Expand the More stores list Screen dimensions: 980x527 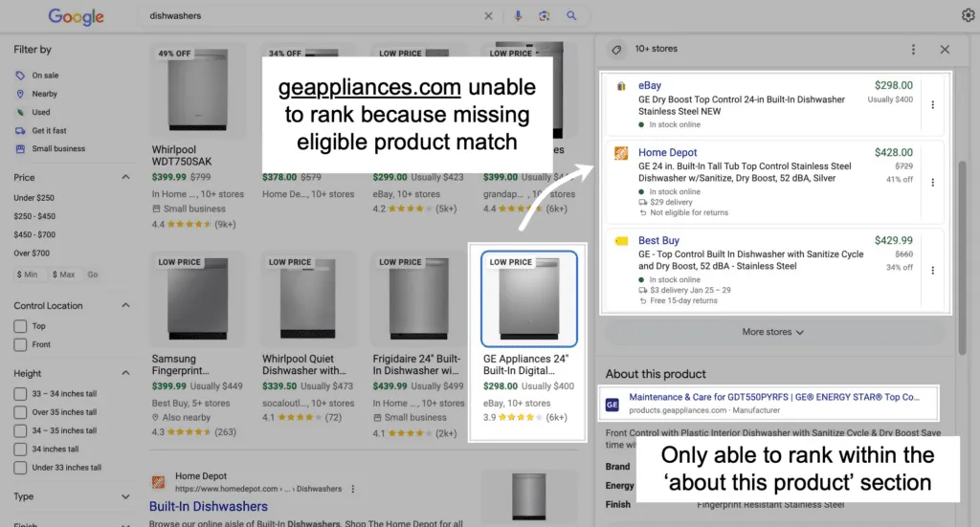pyautogui.click(x=773, y=332)
